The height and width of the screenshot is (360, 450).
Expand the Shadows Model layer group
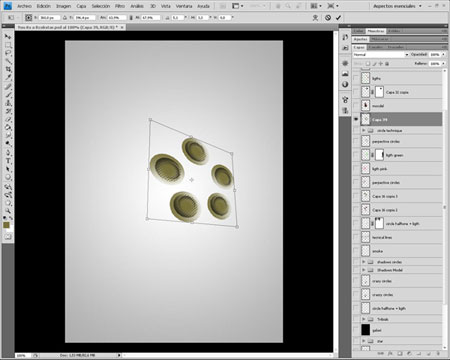tap(364, 270)
